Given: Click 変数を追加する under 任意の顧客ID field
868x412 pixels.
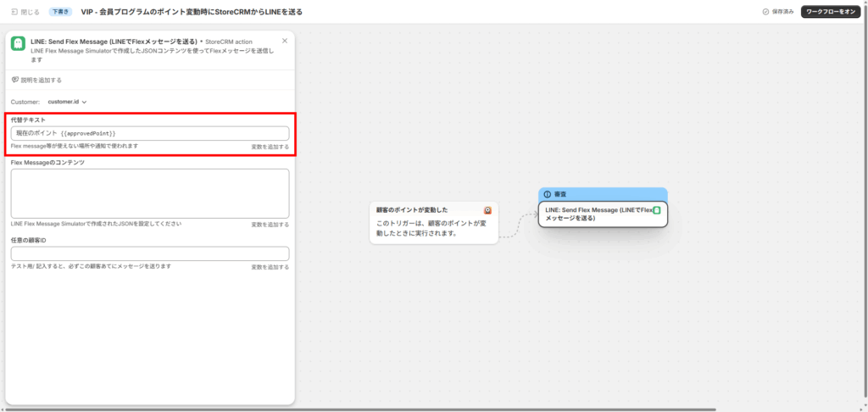Looking at the screenshot, I should point(270,267).
